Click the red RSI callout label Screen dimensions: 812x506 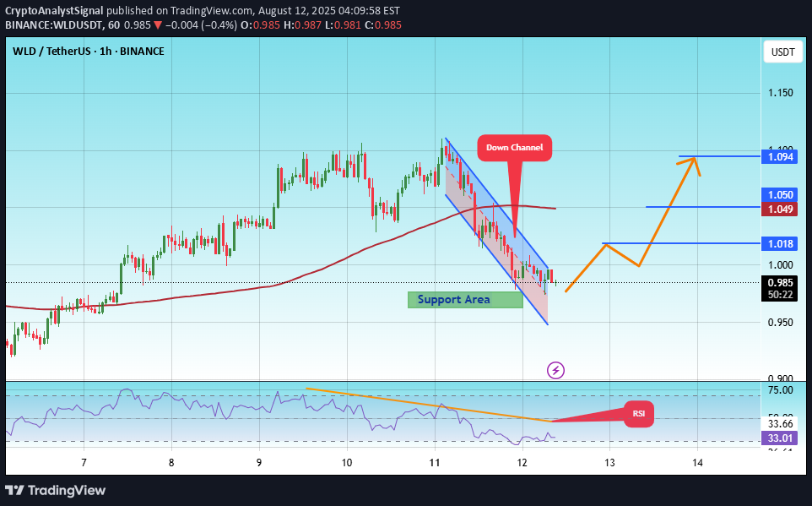tap(638, 414)
